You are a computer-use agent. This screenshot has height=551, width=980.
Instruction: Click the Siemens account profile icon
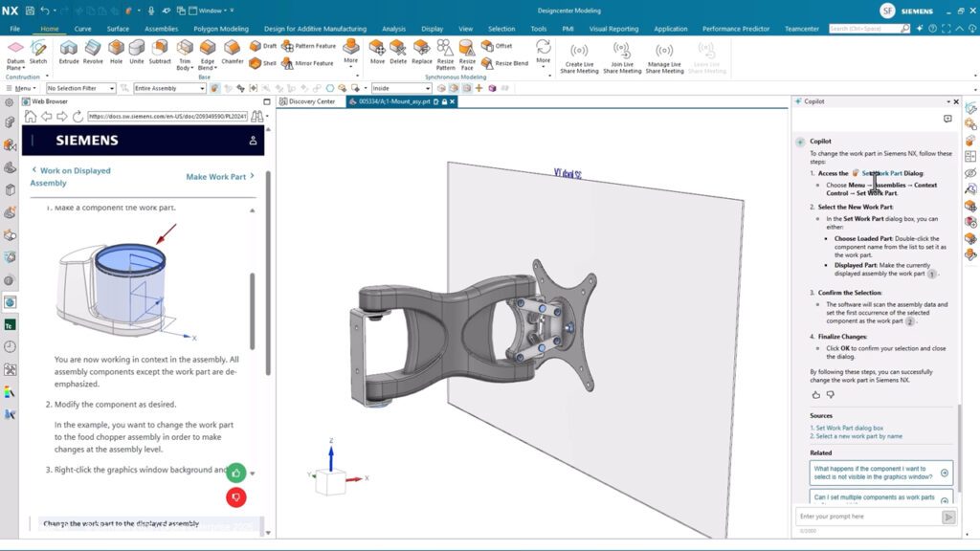(x=253, y=141)
